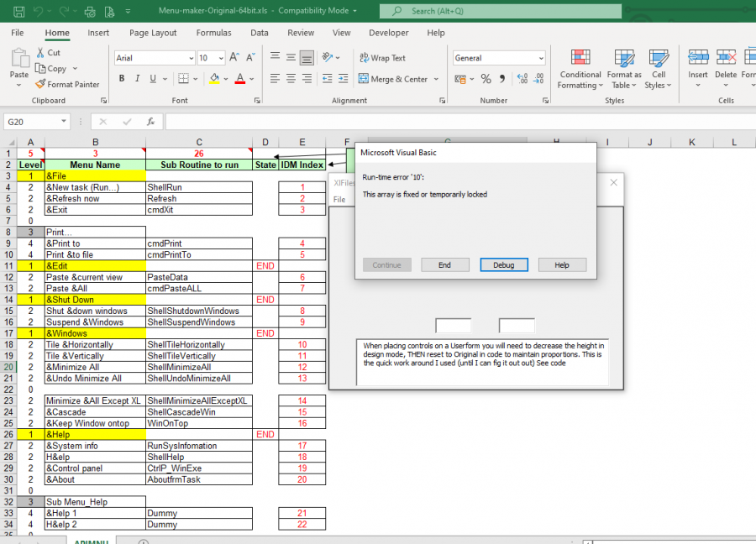This screenshot has height=544, width=756.
Task: Increase font size with the larger A
Action: 234,57
